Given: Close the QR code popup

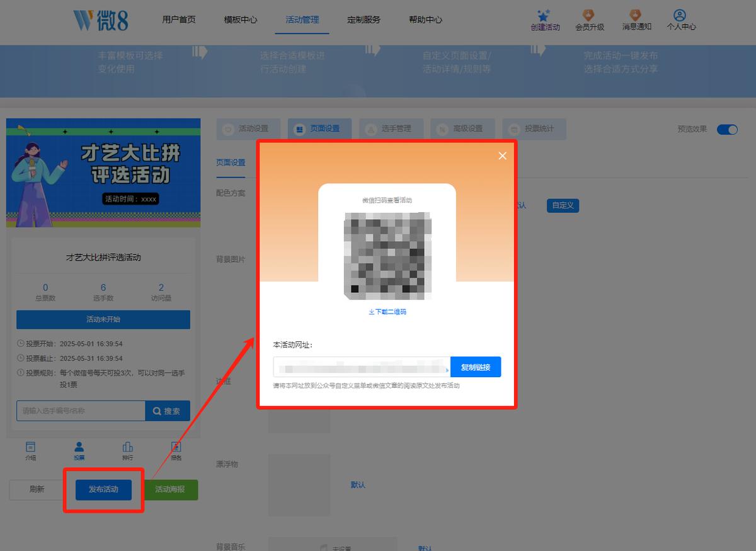Looking at the screenshot, I should (x=502, y=156).
